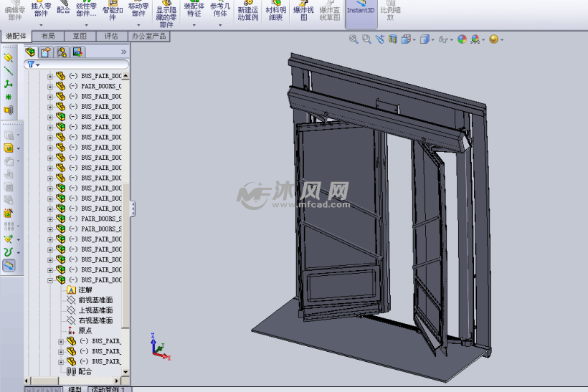Viewport: 588px width, 392px height.
Task: Click the Previous View icon
Action: pos(379,39)
